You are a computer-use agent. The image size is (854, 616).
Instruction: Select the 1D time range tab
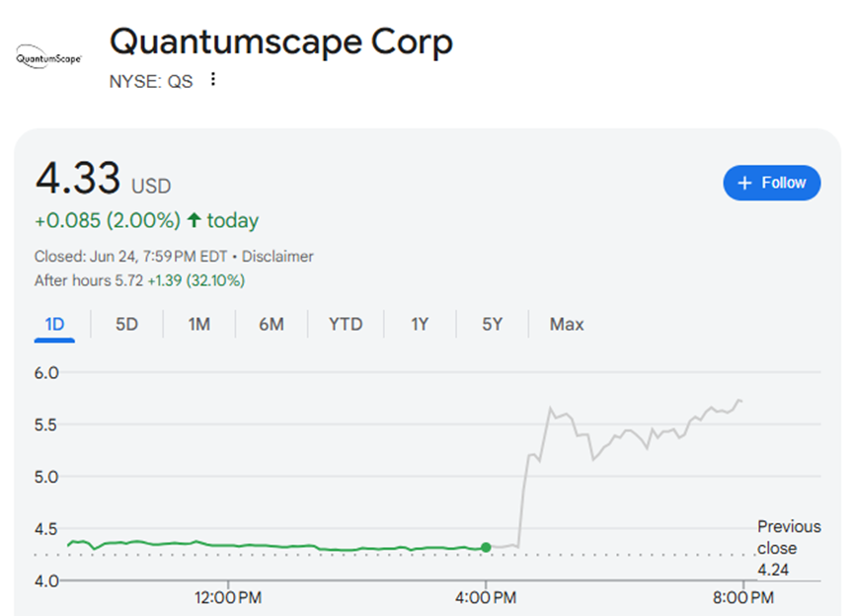[54, 324]
